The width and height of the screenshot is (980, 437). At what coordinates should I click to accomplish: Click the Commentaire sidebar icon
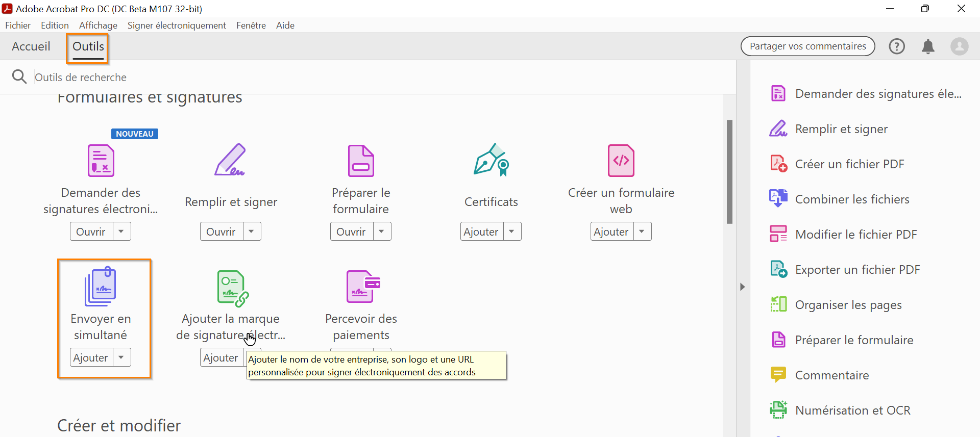(x=778, y=375)
